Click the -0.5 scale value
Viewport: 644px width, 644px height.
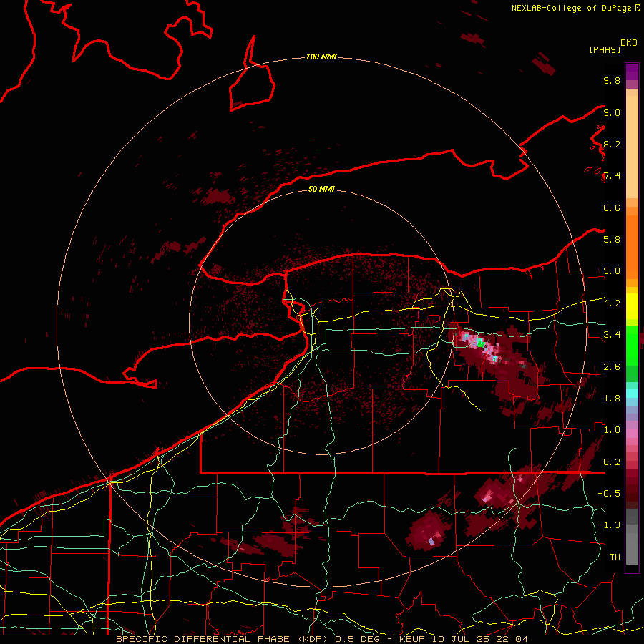tap(609, 494)
